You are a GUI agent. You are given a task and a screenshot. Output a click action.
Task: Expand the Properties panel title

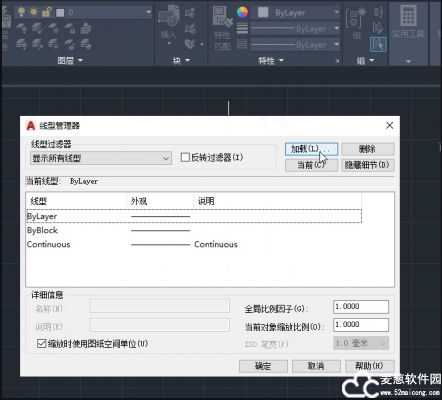coord(271,60)
